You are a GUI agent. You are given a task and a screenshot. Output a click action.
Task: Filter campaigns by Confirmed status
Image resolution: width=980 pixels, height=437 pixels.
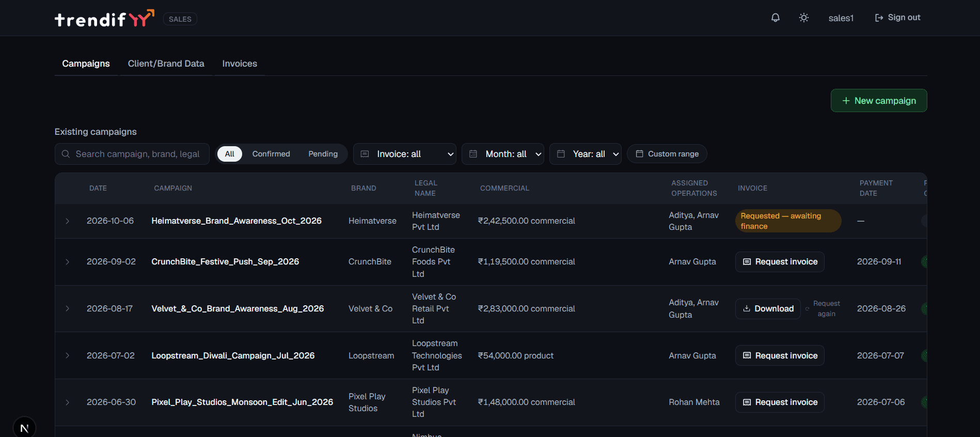click(x=271, y=154)
